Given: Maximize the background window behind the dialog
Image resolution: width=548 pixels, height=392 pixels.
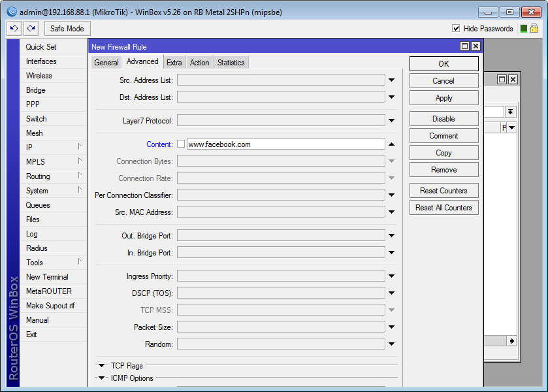Looking at the screenshot, I should 502,79.
